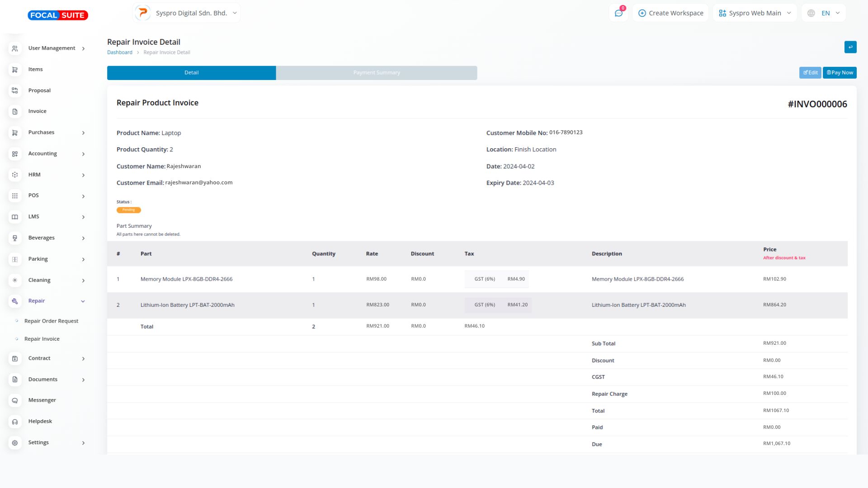868x488 pixels.
Task: Click the back arrow icon button
Action: [x=850, y=47]
